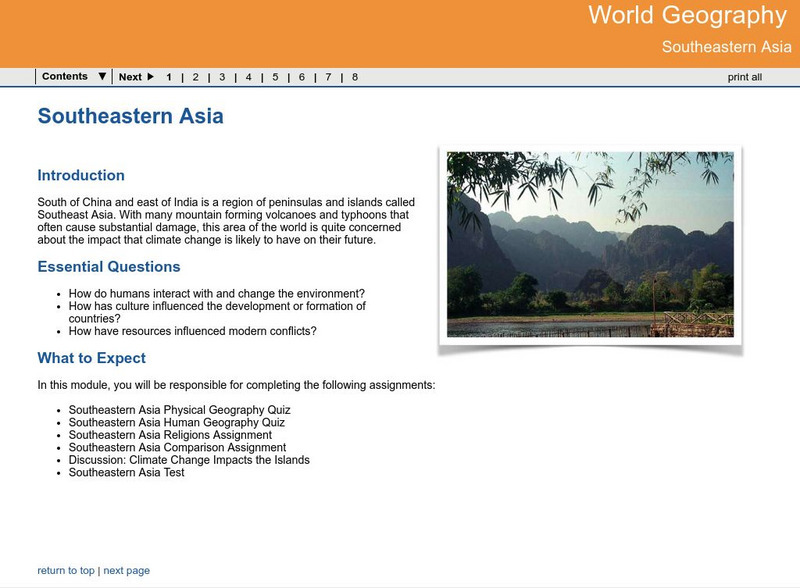Click the return to top link
Viewport: 800px width, 588px height.
[x=66, y=571]
